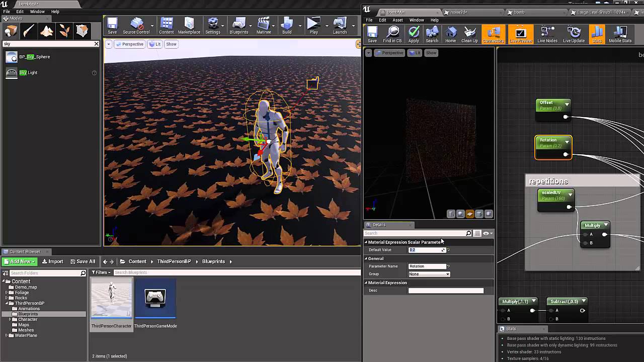Click ThirdPersonBP in the breadcrumb path

point(174,261)
